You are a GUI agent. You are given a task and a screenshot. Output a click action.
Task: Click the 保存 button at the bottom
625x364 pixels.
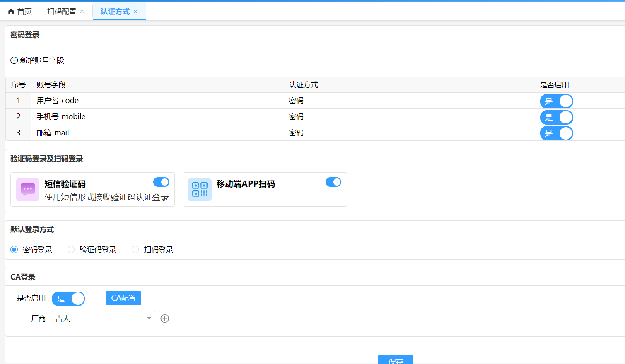click(x=396, y=360)
